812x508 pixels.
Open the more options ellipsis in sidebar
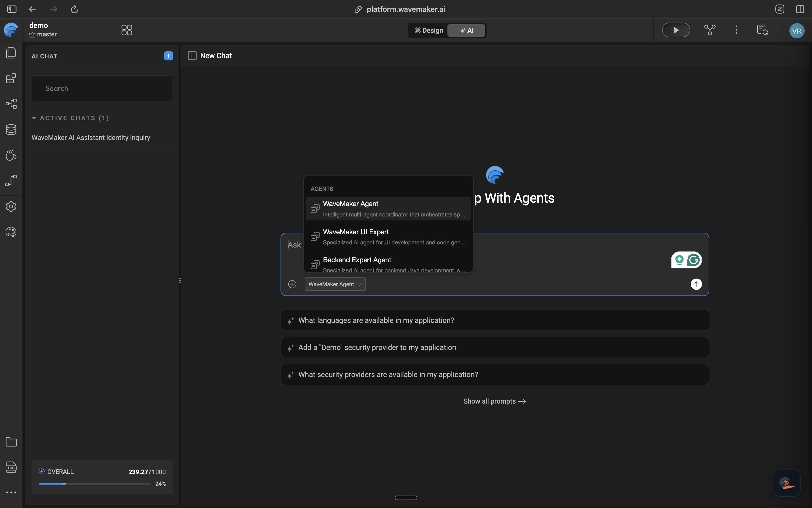11,492
